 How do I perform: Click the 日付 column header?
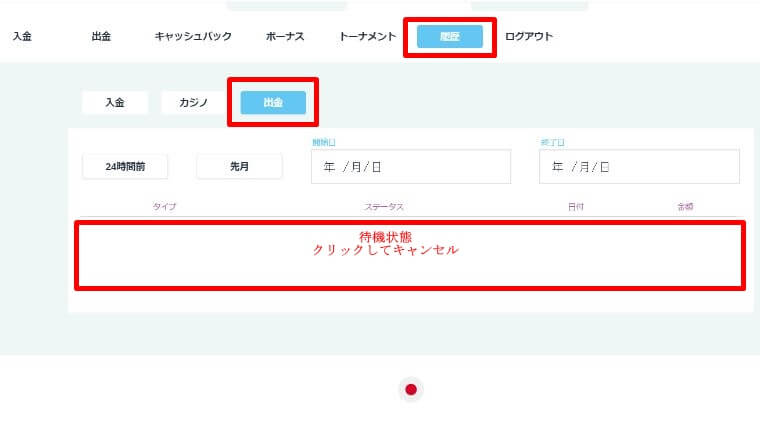pos(576,207)
